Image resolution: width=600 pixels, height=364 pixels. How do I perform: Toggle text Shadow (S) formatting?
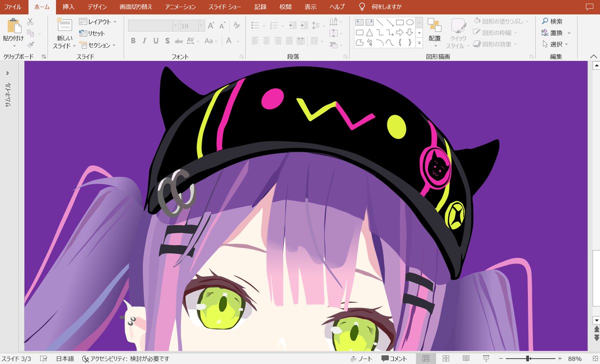(x=167, y=41)
